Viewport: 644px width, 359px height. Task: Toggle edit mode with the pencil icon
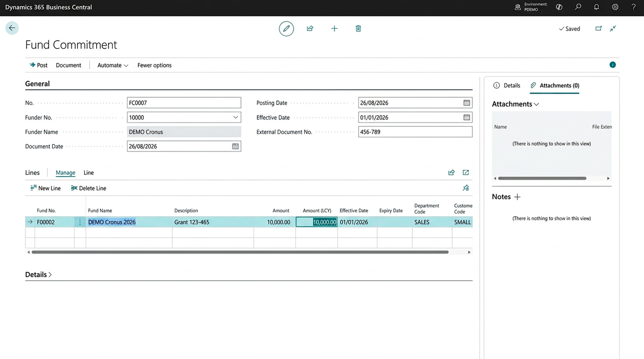pyautogui.click(x=286, y=29)
